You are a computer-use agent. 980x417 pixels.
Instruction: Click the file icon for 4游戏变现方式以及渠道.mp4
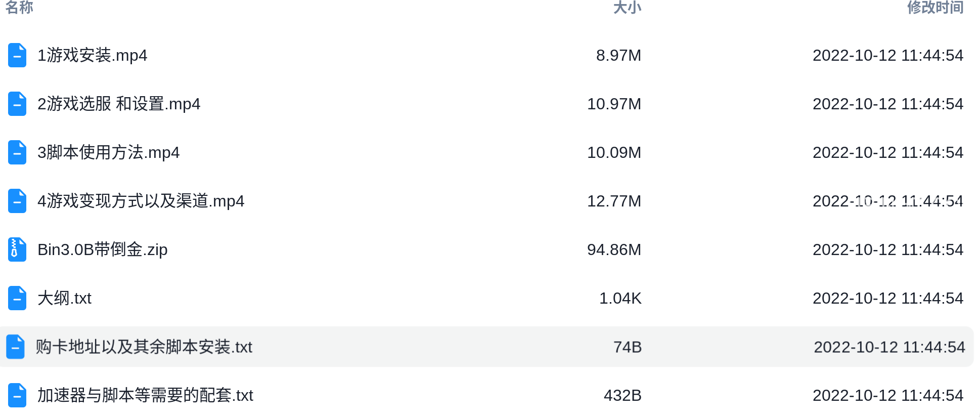17,201
